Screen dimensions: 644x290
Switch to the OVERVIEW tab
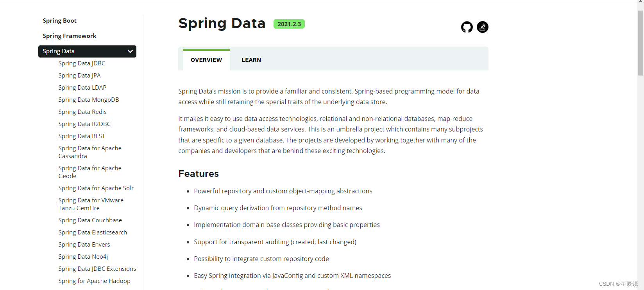(x=206, y=59)
